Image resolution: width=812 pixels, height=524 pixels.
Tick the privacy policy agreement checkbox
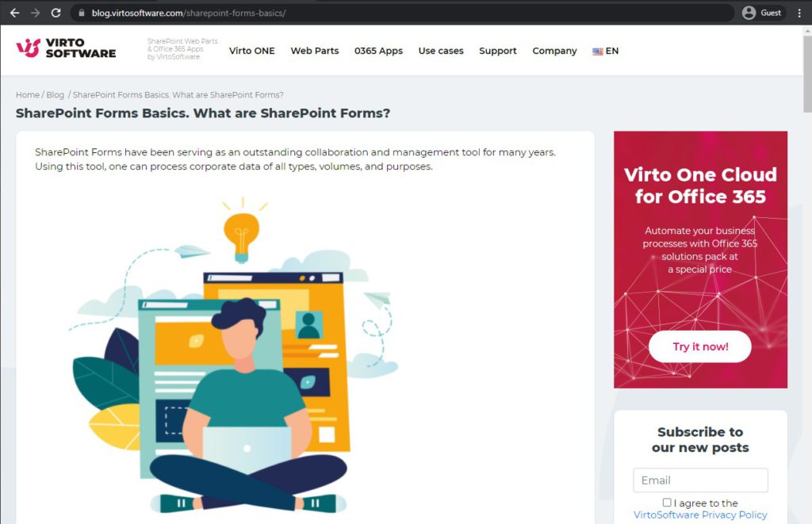(x=667, y=503)
